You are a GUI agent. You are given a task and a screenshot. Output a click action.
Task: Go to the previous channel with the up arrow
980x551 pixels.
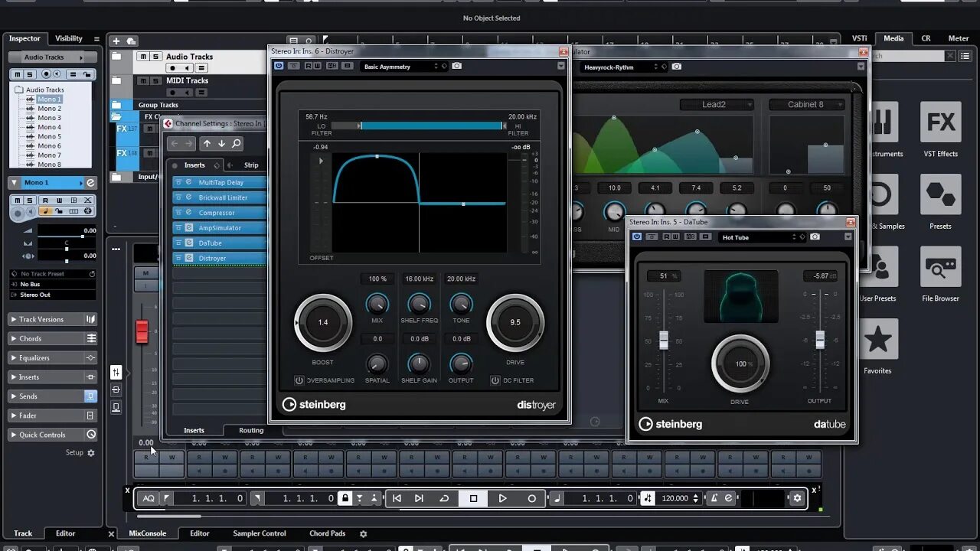207,143
